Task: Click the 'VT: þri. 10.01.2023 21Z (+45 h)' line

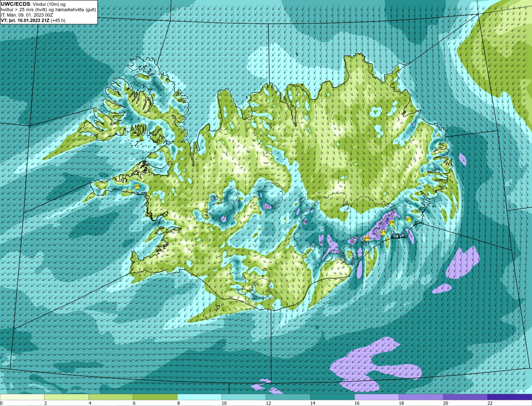Action: [34, 20]
